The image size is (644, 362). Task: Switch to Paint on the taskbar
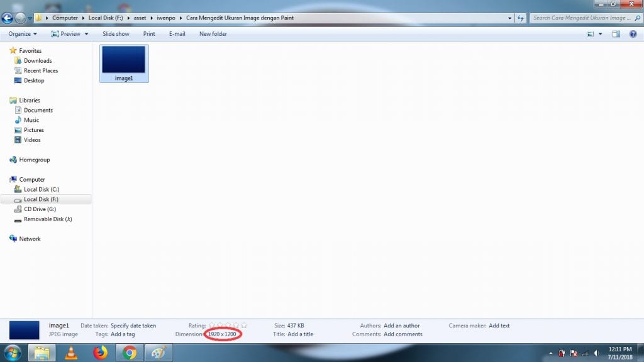pyautogui.click(x=158, y=353)
